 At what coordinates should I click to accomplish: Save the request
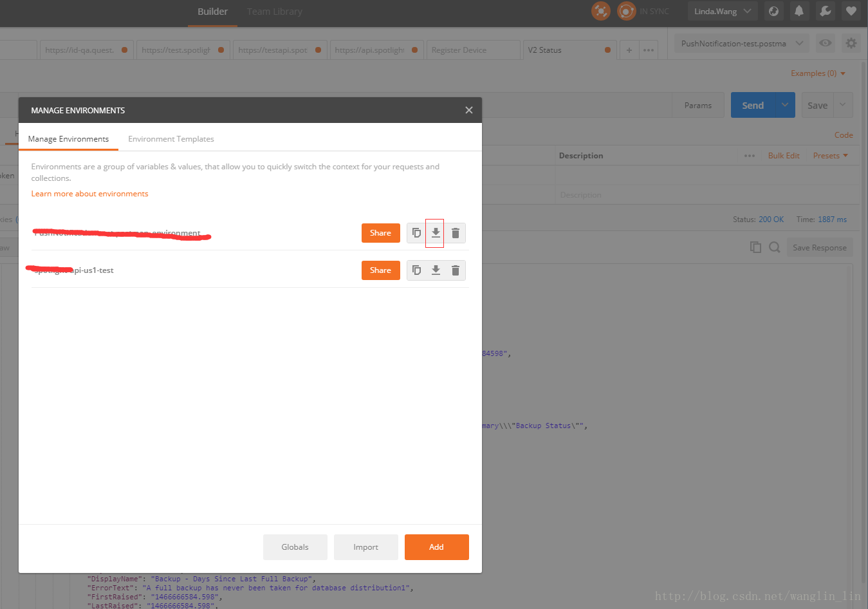tap(817, 106)
